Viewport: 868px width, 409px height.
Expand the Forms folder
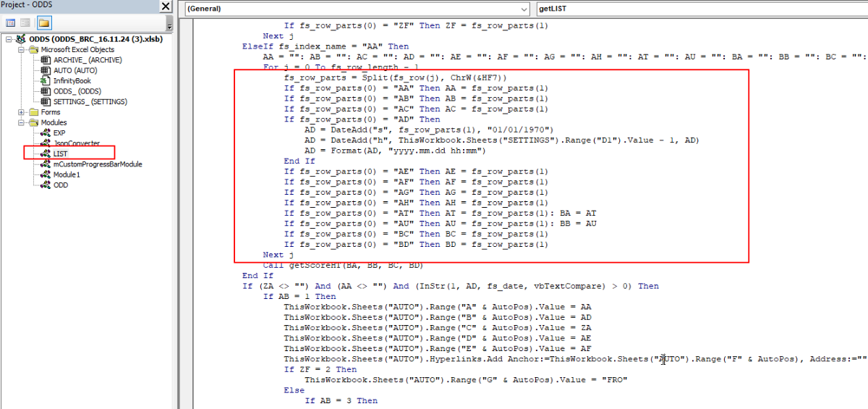click(22, 112)
